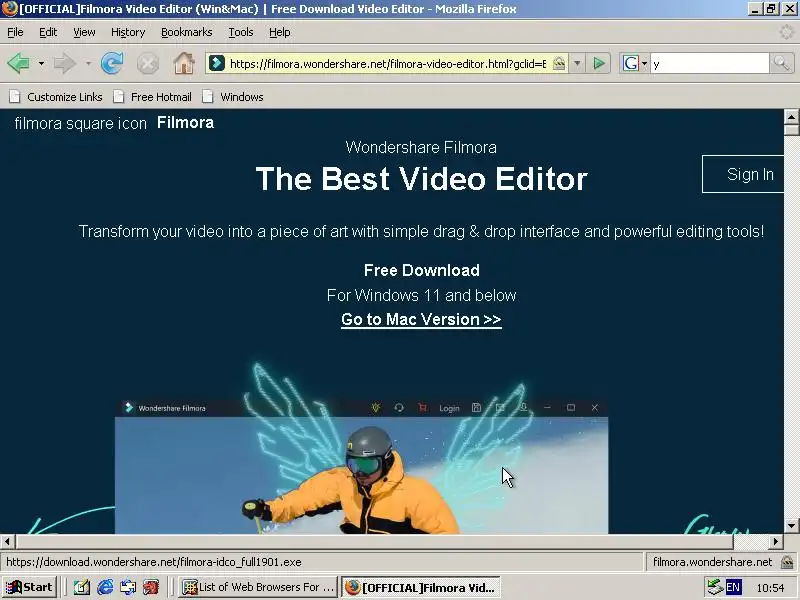800x600 pixels.
Task: Go to the Home page icon
Action: tap(184, 64)
